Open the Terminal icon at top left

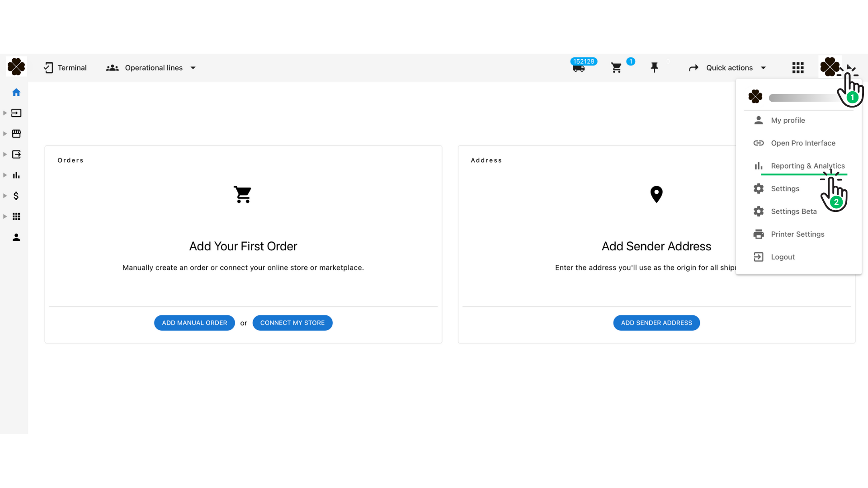pyautogui.click(x=49, y=67)
